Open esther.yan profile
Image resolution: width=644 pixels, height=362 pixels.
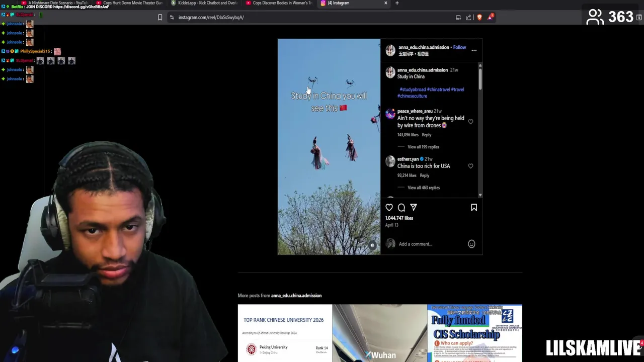click(408, 159)
